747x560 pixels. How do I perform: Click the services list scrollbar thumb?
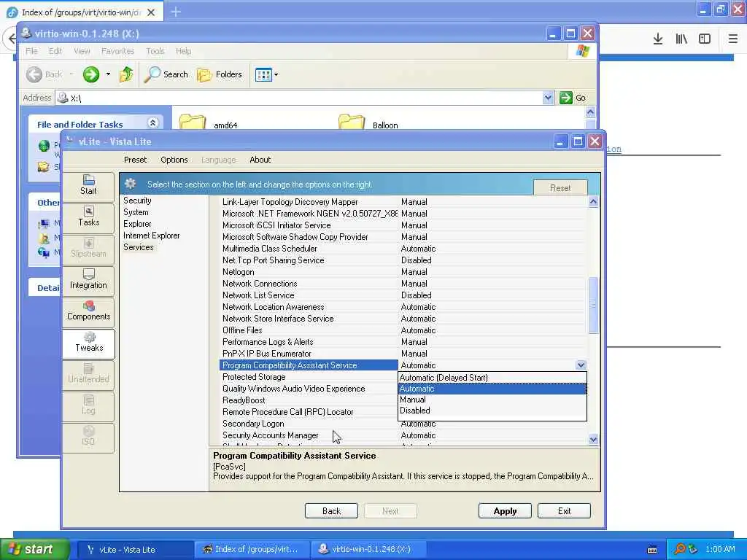pyautogui.click(x=593, y=306)
